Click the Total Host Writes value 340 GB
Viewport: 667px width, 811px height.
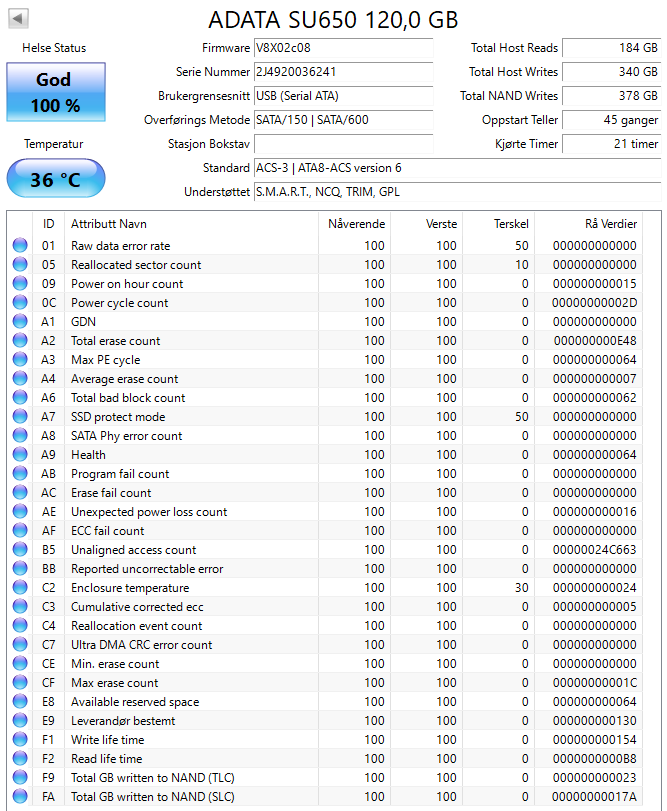pyautogui.click(x=612, y=72)
